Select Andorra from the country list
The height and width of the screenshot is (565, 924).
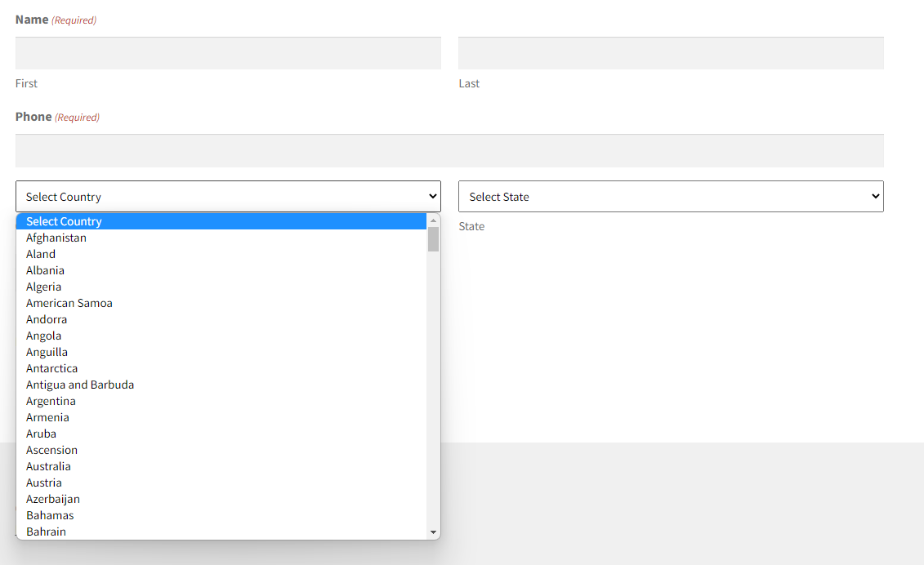click(221, 319)
